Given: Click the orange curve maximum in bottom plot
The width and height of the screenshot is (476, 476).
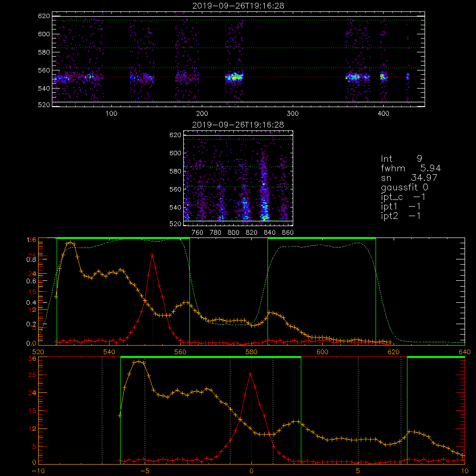Looking at the screenshot, I should [139, 362].
